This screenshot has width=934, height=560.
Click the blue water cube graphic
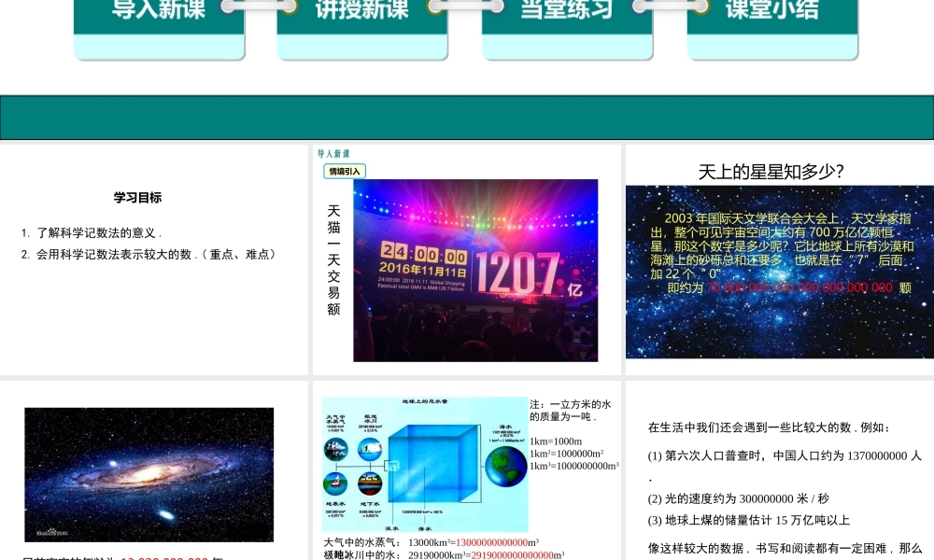coord(433,465)
